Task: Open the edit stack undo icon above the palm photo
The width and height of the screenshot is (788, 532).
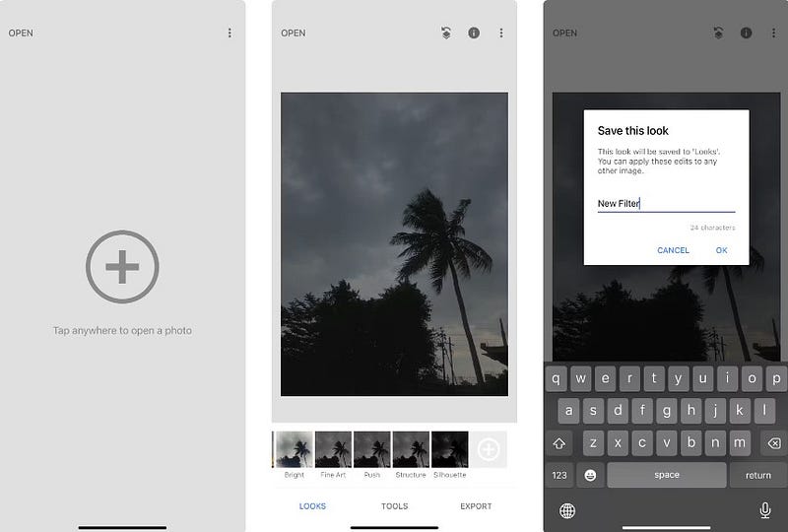Action: pos(446,33)
